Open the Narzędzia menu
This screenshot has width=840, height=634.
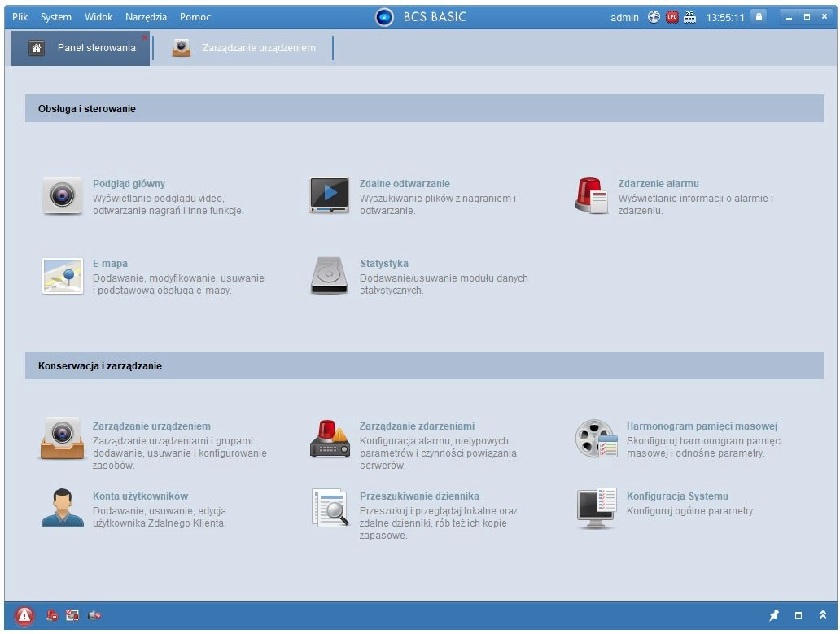(x=146, y=17)
